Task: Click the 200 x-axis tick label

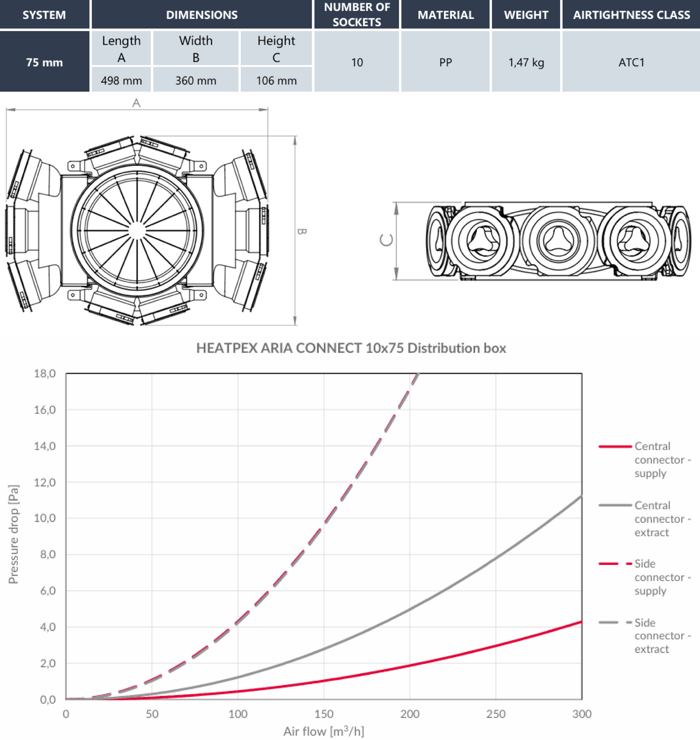Action: tap(410, 714)
